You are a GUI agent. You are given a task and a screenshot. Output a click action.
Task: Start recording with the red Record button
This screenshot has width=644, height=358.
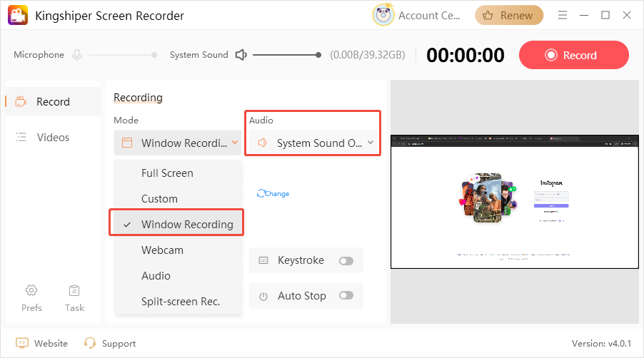tap(574, 55)
